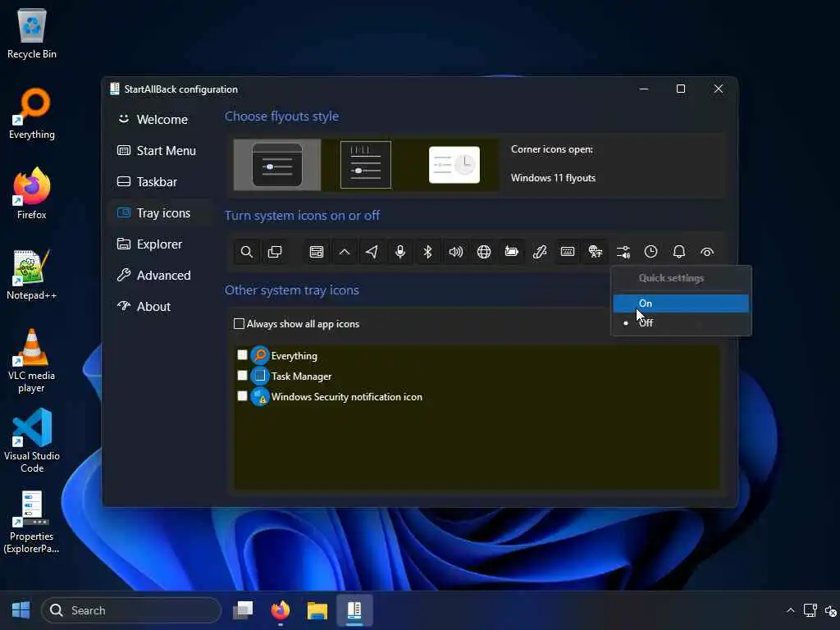Screen dimensions: 840x630
Task: Click the Everything app icon in list
Action: point(260,355)
